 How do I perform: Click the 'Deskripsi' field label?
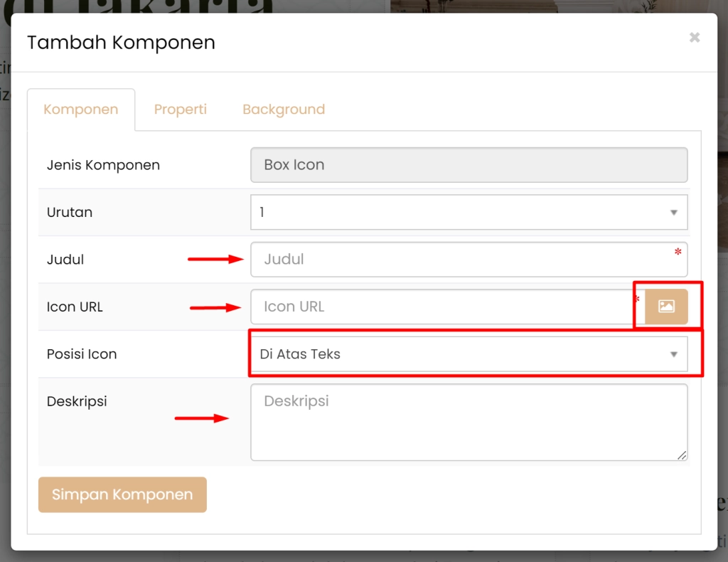pyautogui.click(x=77, y=401)
